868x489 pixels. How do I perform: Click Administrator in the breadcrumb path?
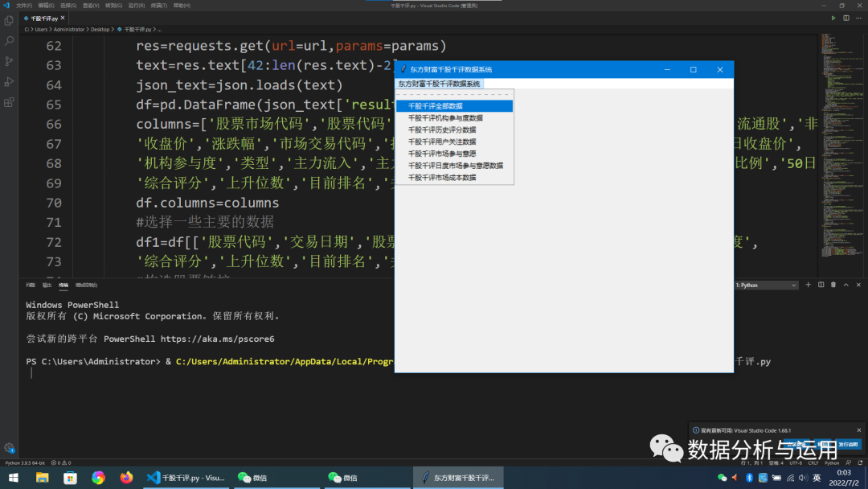tap(68, 29)
